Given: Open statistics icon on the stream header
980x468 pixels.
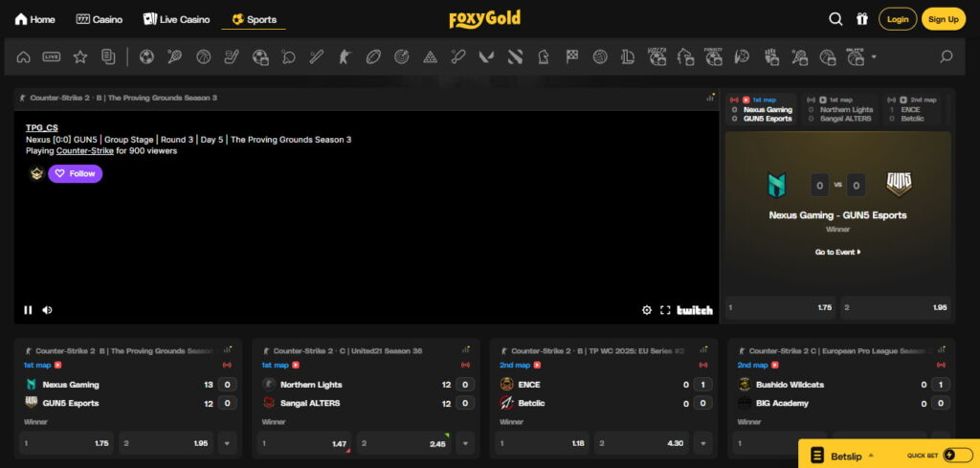Looking at the screenshot, I should click(711, 98).
